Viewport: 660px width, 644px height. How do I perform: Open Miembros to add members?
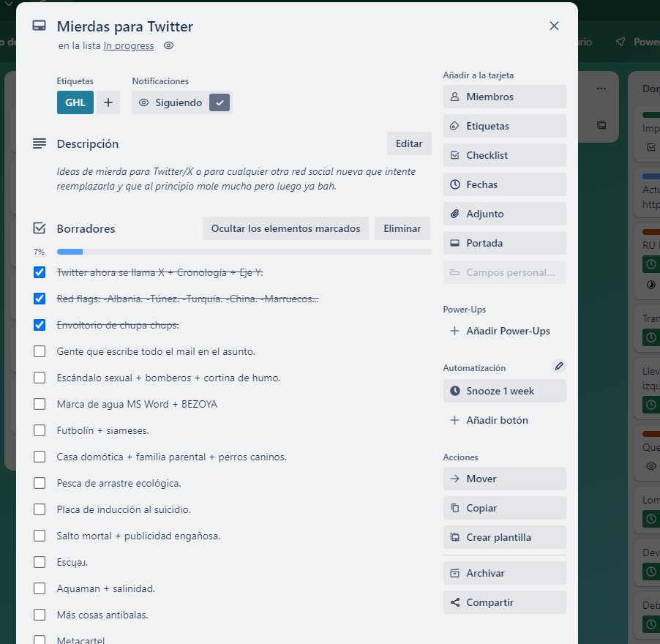[x=504, y=97]
